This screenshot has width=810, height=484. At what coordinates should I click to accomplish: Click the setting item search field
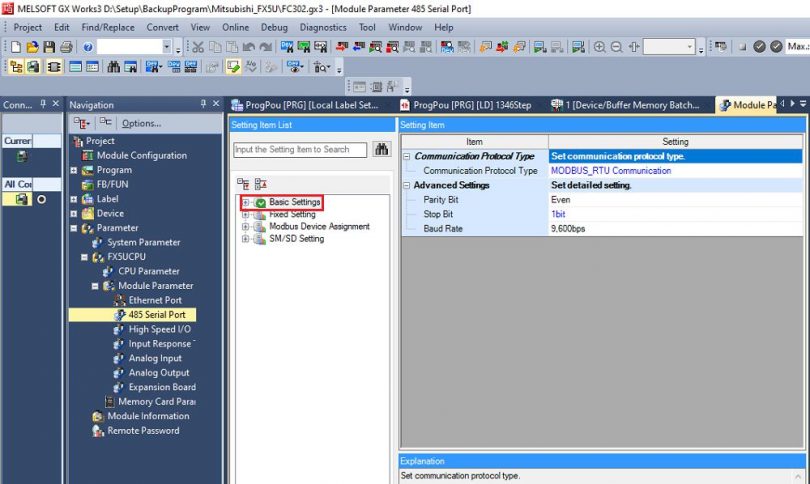click(300, 149)
